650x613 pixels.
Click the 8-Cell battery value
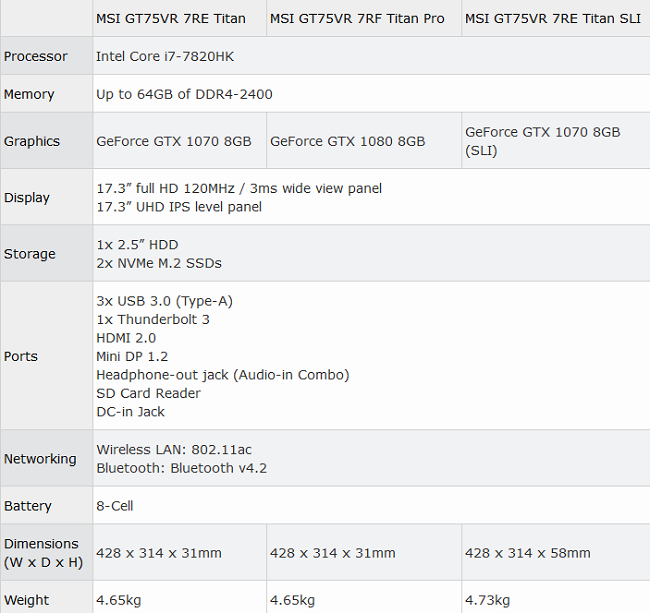coord(114,506)
